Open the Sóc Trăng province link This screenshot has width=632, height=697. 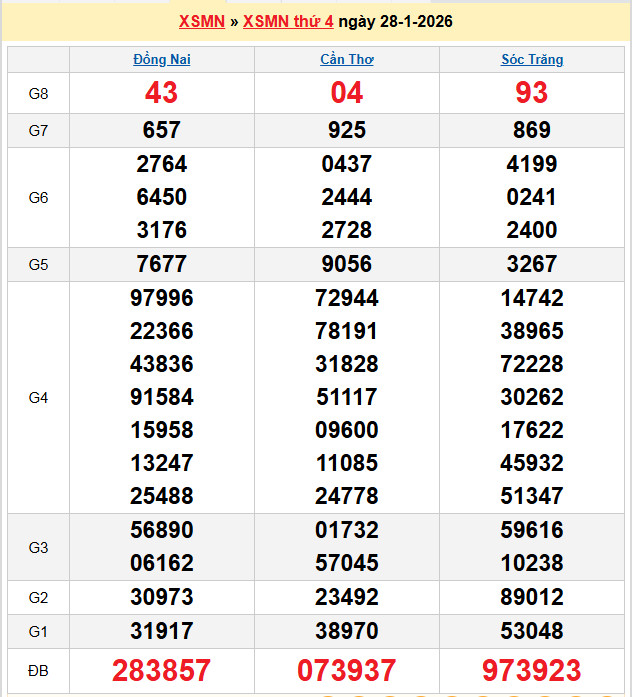coord(531,60)
